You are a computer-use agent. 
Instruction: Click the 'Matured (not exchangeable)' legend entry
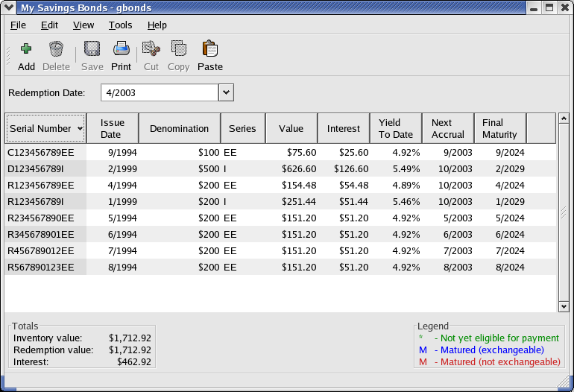[x=490, y=362]
